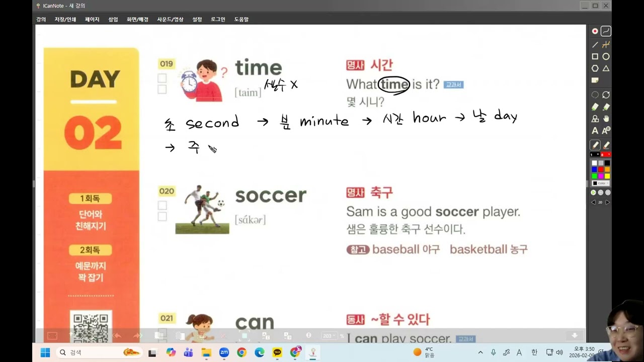
Task: Select the hexagon shape tool
Action: [595, 68]
